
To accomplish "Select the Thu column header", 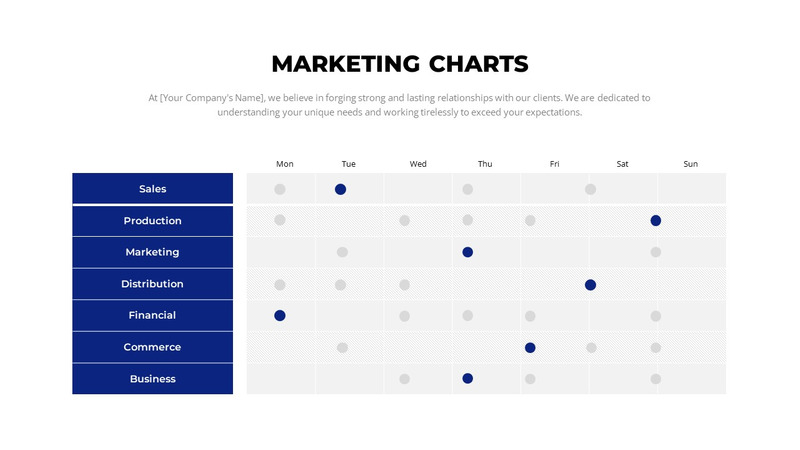I will click(x=485, y=164).
